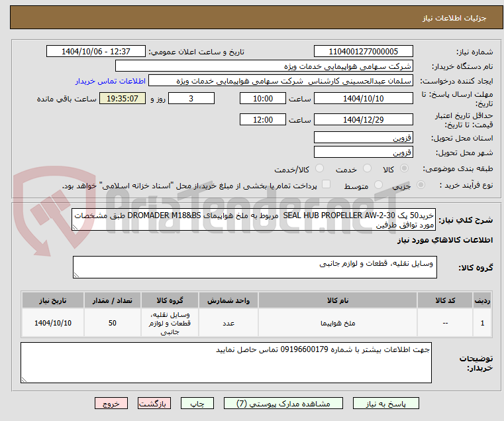This screenshot has height=421, width=504.
Task: Click the table date cell 1404/10/10
Action: click(53, 323)
